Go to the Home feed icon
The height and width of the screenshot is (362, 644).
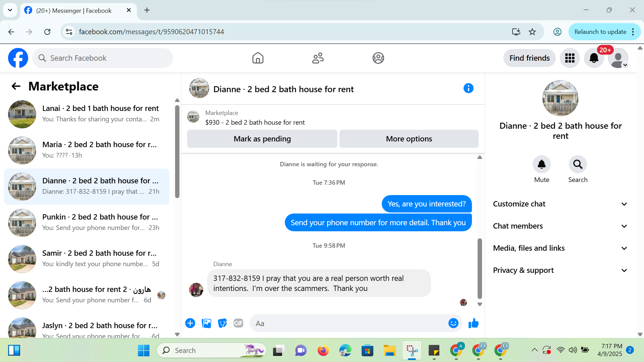(x=258, y=58)
